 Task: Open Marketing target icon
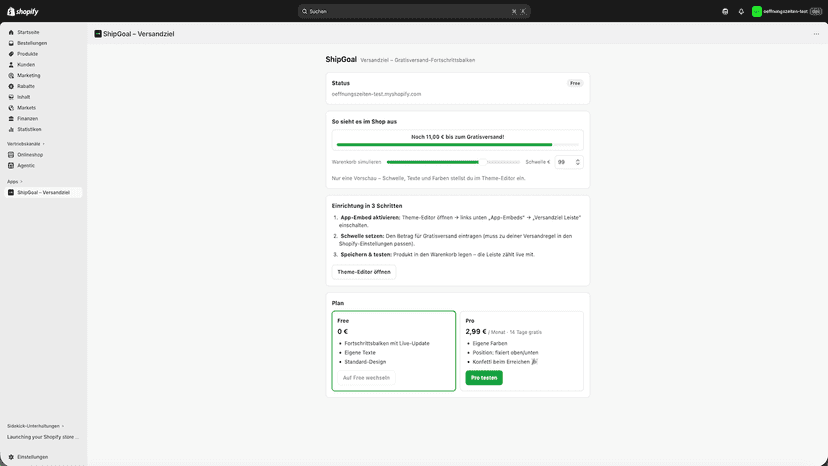click(11, 76)
